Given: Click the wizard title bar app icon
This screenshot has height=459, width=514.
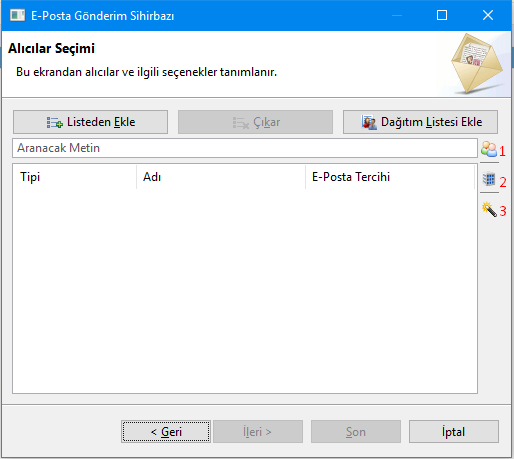Looking at the screenshot, I should [17, 15].
